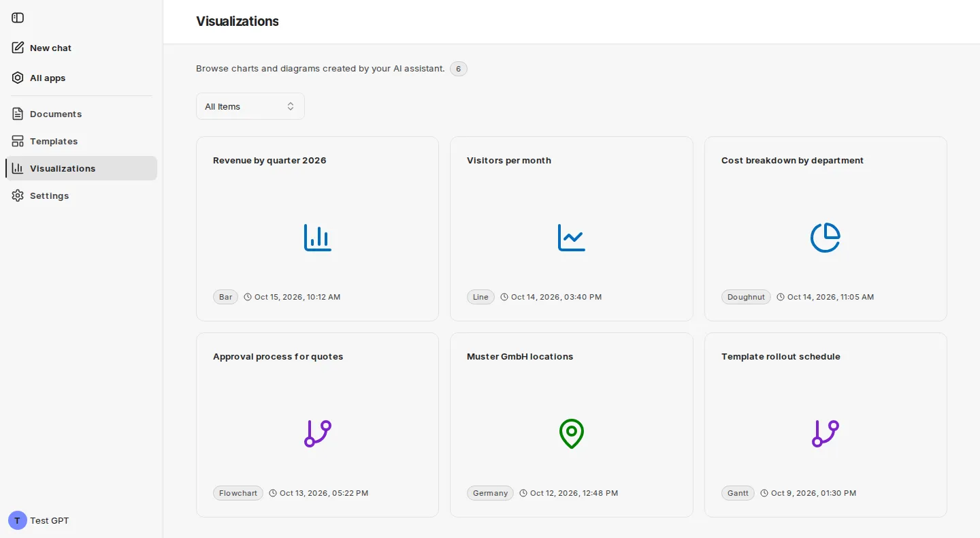
Task: Click the title "Cost breakdown by department"
Action: pos(792,161)
